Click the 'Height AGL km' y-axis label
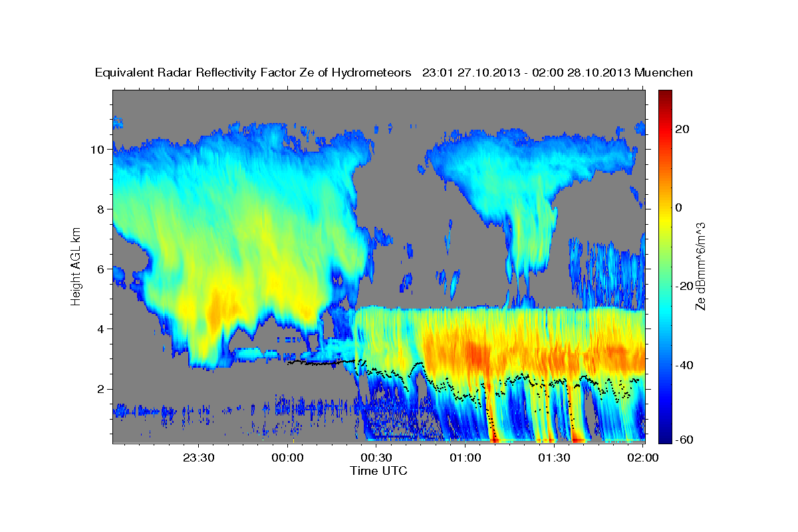The image size is (798, 532). [76, 265]
